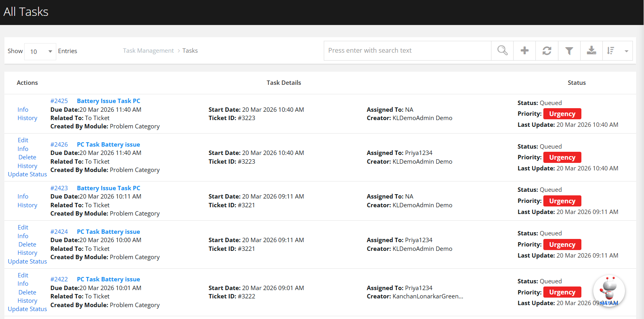Click the magnifier search icon
The height and width of the screenshot is (319, 644).
pyautogui.click(x=502, y=51)
